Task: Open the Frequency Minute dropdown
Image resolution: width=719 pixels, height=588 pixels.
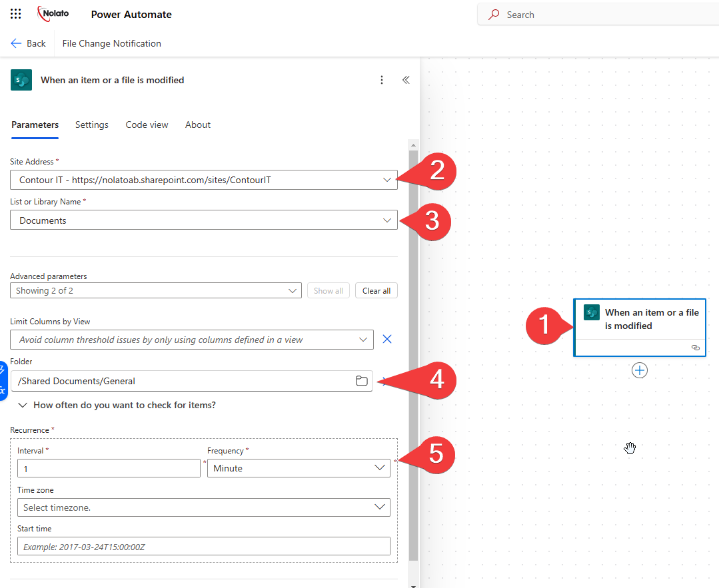Action: tap(299, 468)
